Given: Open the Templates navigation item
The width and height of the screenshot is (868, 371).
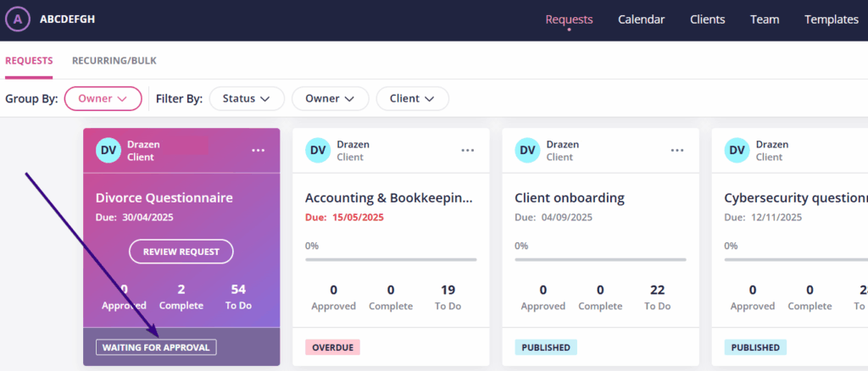Looking at the screenshot, I should [x=831, y=19].
